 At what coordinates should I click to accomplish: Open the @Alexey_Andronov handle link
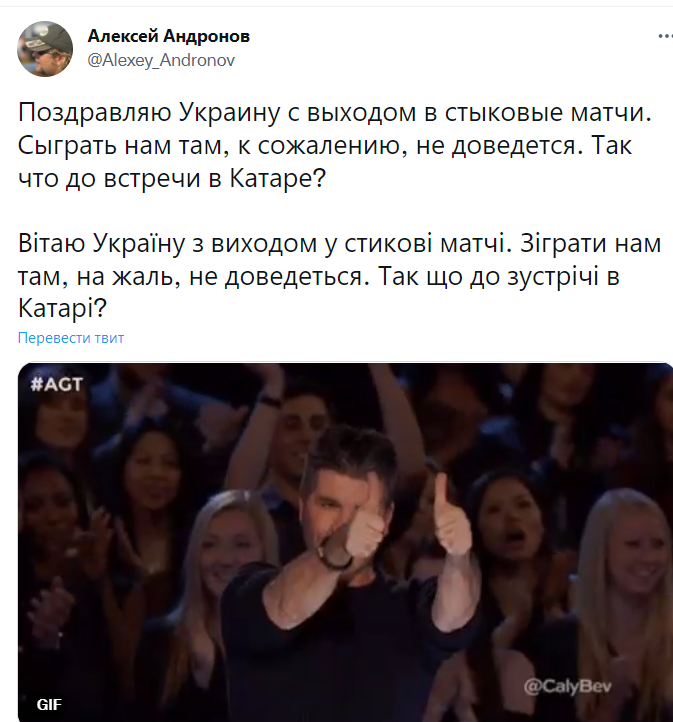click(x=161, y=60)
